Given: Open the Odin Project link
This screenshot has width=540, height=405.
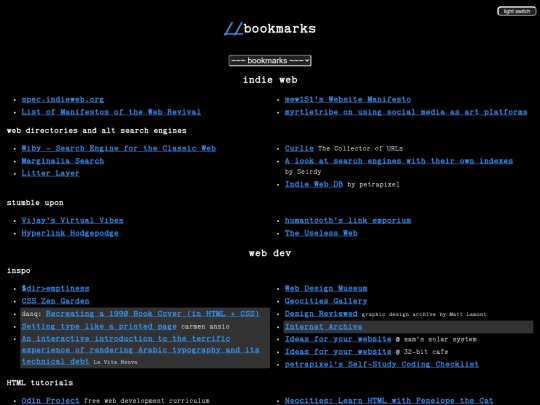Looking at the screenshot, I should [50, 401].
